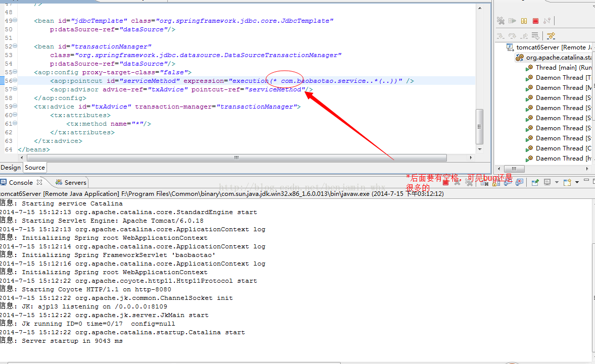Click editor horizontal scroll left arrow
595x364 pixels.
point(22,158)
